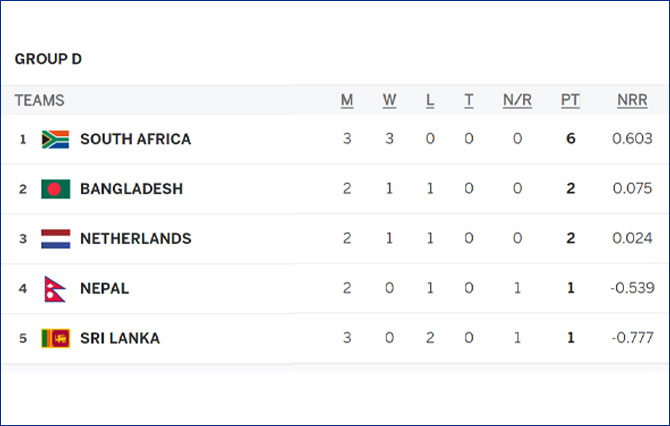Open the SRI LANKA team link
Screen dimensions: 670x426
120,338
